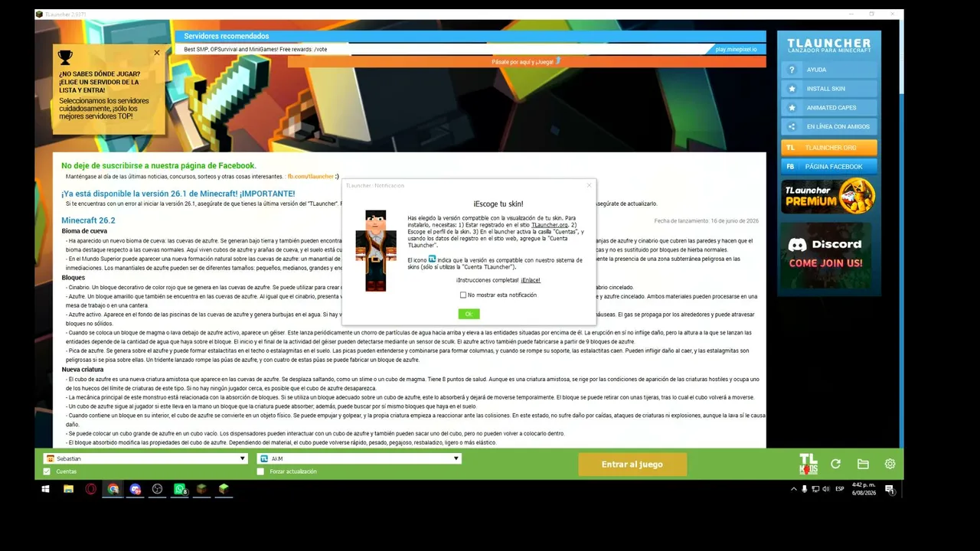980x551 pixels.
Task: Close the TLauncher Notificación dialog with X
Action: [589, 185]
